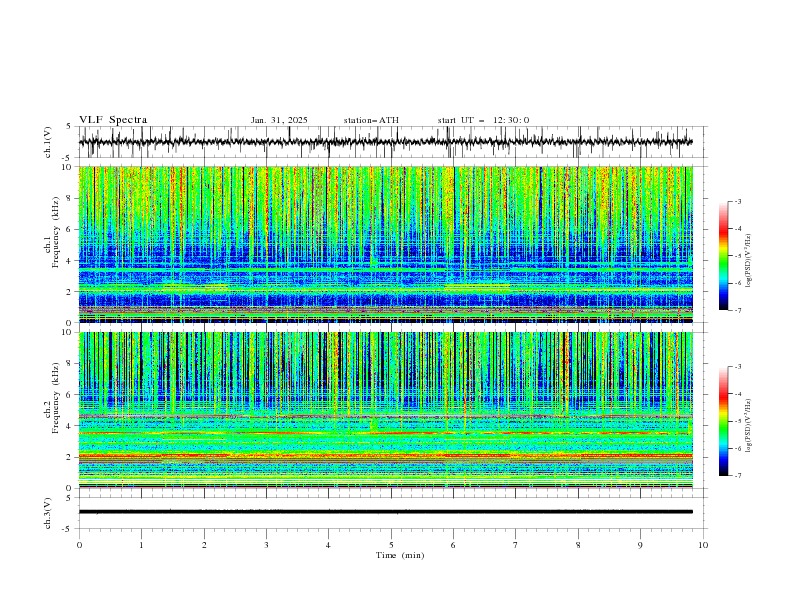Click the "start UT = 12:30:0" text
Screen dimensions: 792x612
point(483,120)
